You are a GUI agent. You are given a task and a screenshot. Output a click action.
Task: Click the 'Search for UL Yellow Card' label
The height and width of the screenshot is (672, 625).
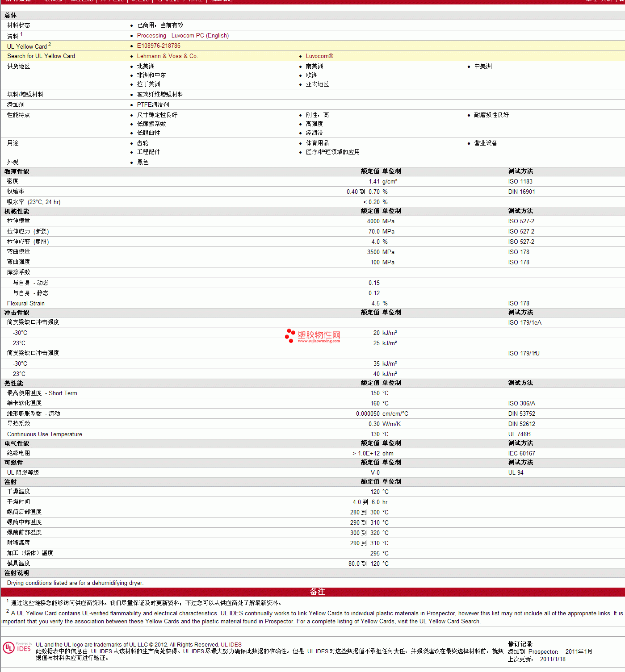(x=41, y=56)
